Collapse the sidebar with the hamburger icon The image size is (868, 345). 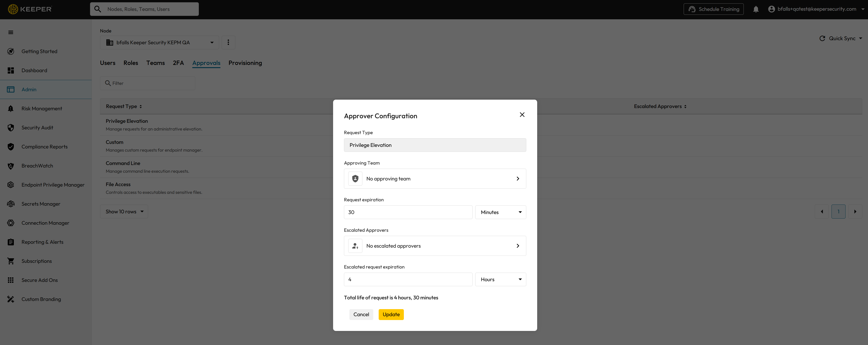tap(11, 32)
